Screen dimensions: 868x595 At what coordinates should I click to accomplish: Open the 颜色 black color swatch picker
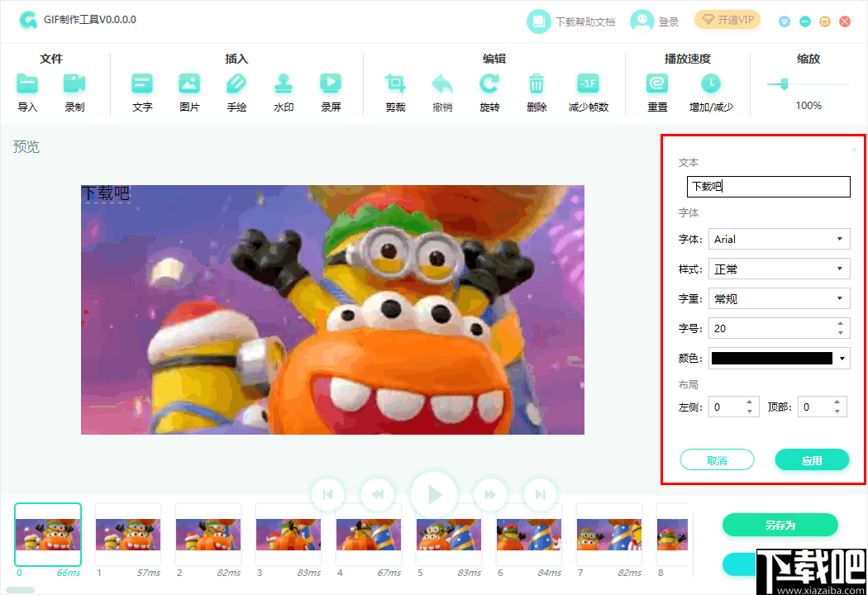(x=771, y=358)
